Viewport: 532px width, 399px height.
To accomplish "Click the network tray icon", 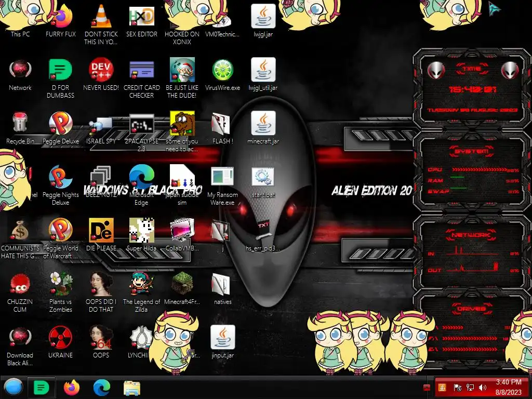I will pyautogui.click(x=470, y=388).
